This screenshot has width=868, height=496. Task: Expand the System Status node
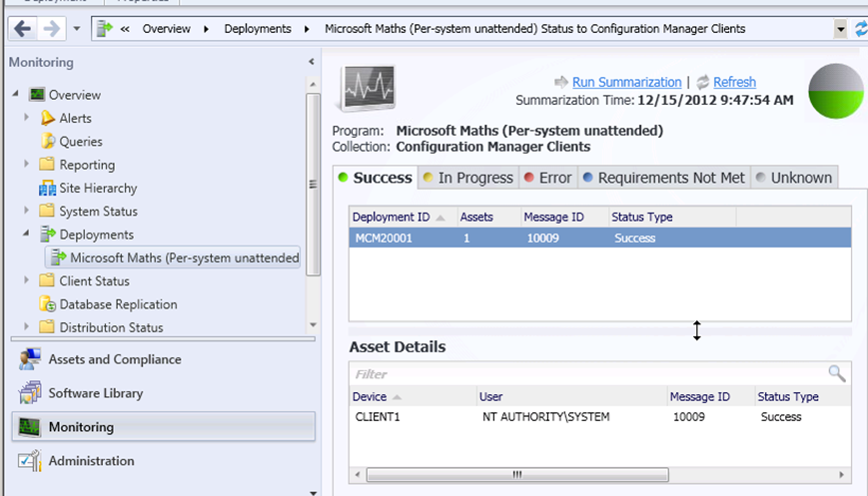pos(26,211)
